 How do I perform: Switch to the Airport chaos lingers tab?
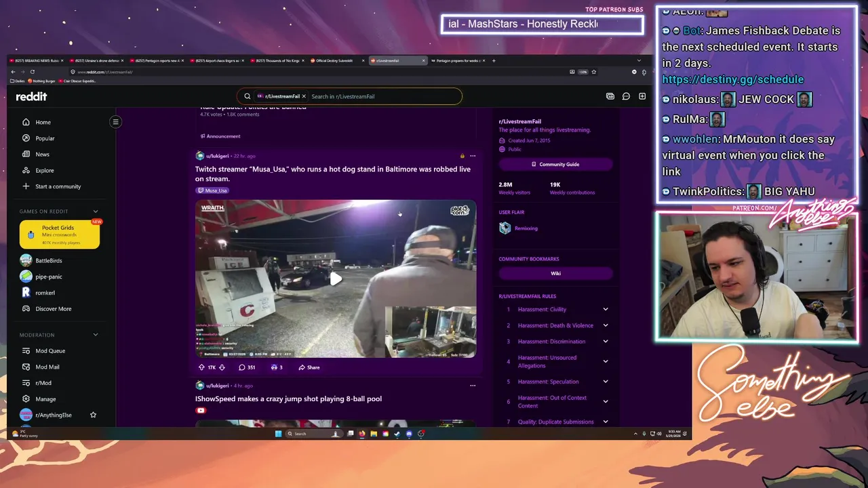point(217,60)
